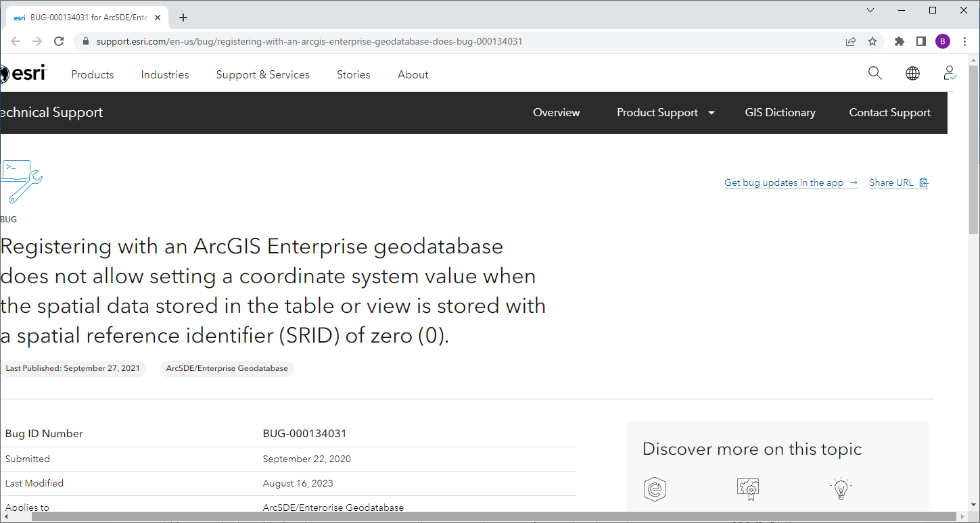
Task: Bookmark the page with the star icon
Action: [x=872, y=41]
